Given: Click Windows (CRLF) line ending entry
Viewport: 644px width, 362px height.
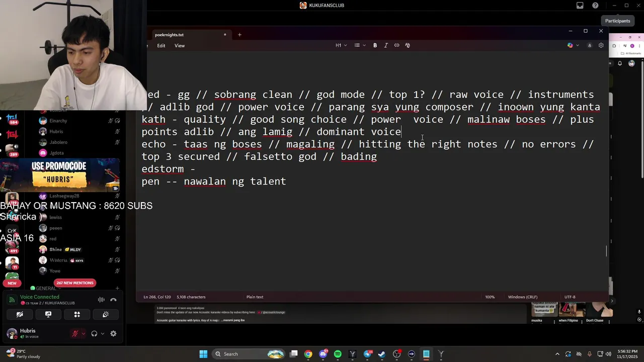Looking at the screenshot, I should [x=523, y=297].
